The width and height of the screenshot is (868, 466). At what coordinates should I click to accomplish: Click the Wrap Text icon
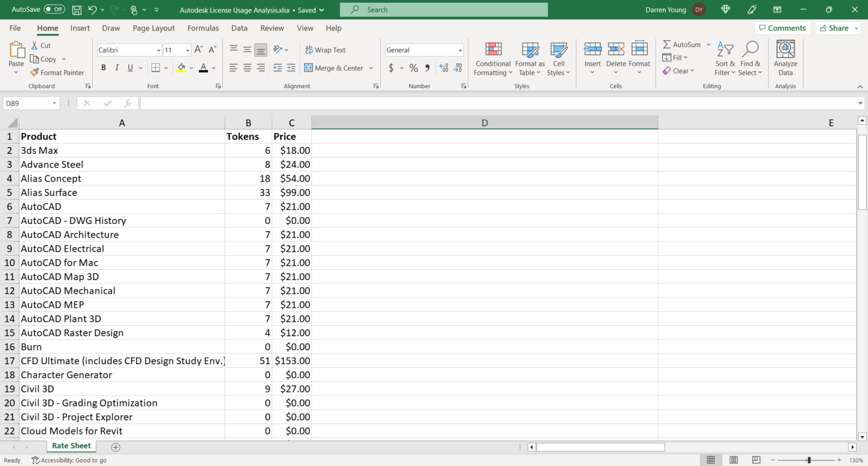[309, 50]
